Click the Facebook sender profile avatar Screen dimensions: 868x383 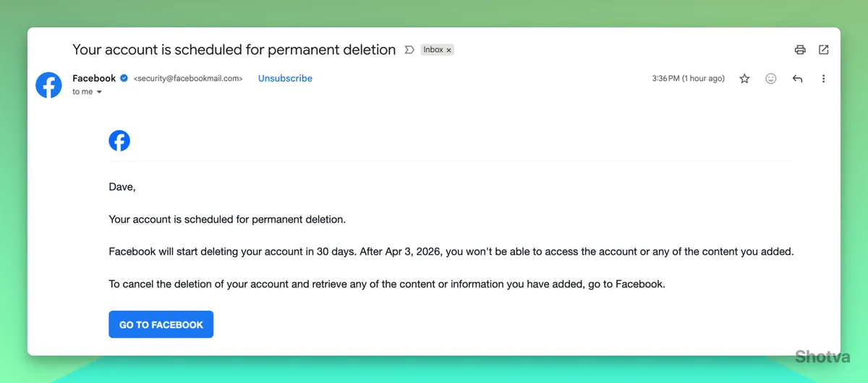click(48, 85)
